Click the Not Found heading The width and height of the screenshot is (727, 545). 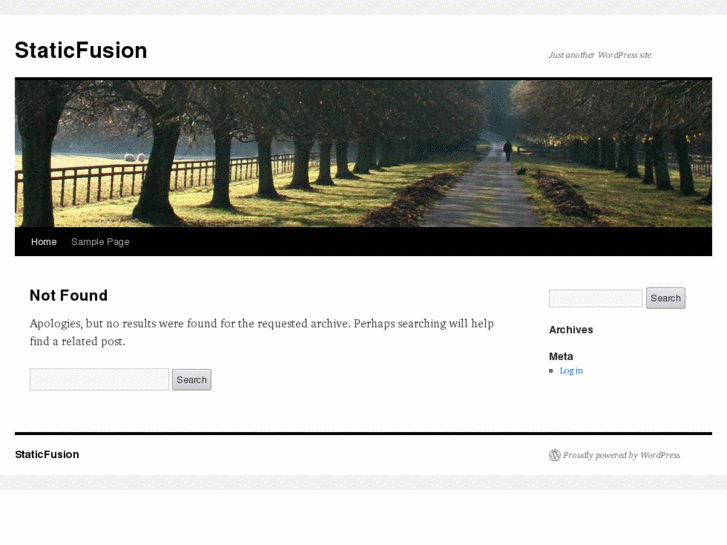[x=69, y=295]
